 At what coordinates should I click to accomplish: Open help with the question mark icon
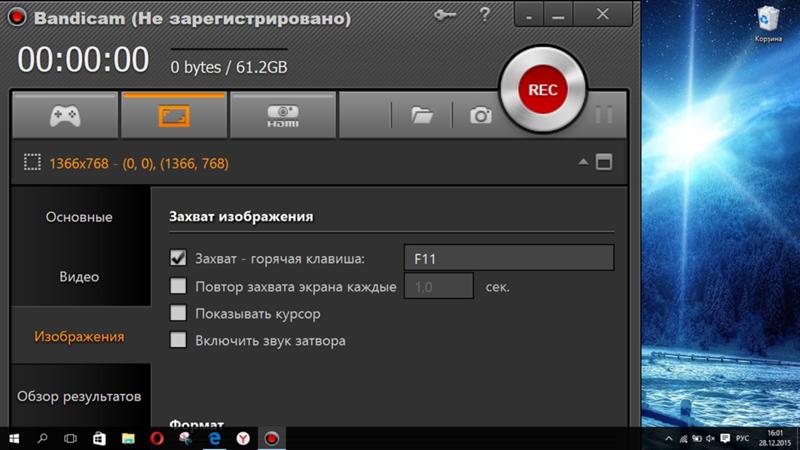coord(484,14)
